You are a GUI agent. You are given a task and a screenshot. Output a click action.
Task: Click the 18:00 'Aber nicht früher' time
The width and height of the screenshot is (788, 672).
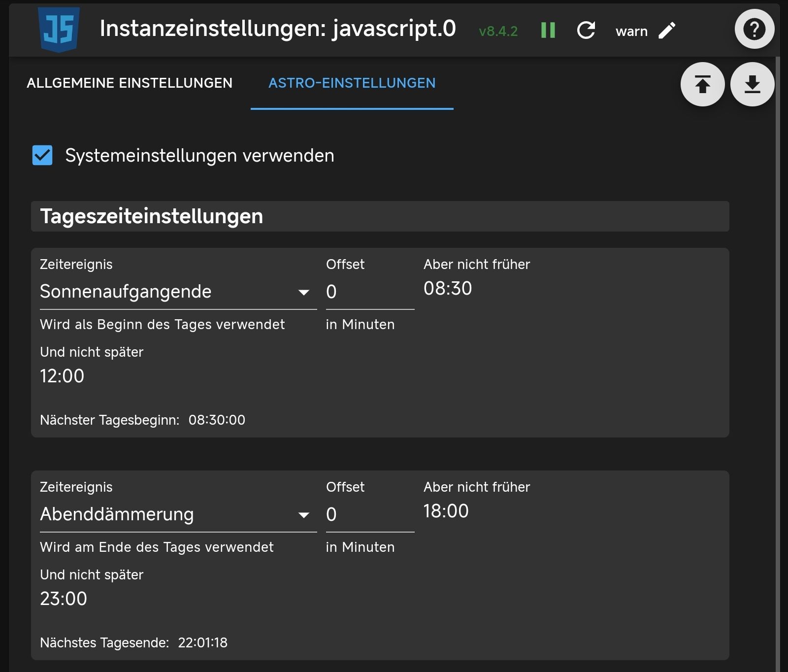(446, 511)
